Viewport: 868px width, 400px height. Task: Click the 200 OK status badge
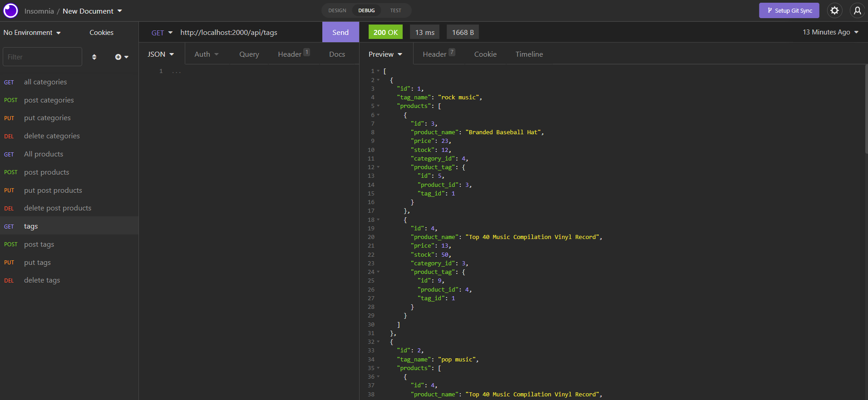pyautogui.click(x=385, y=32)
